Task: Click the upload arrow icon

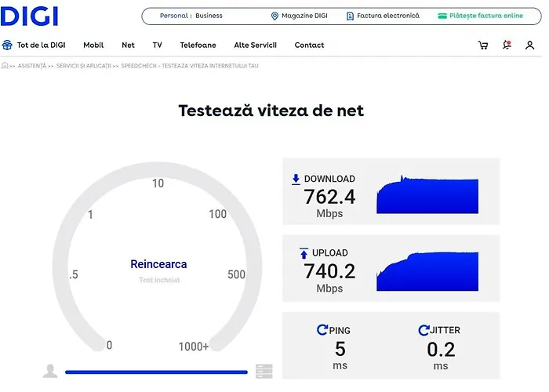Action: click(304, 253)
